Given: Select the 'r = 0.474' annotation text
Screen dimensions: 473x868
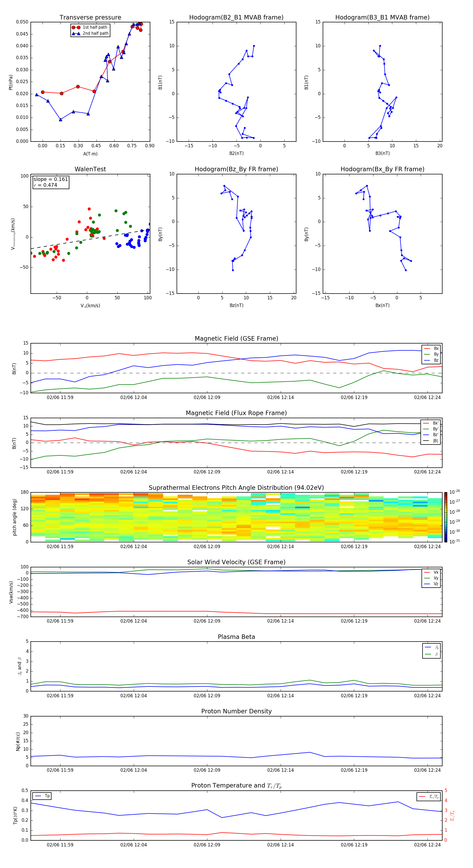Looking at the screenshot, I should 45,185.
